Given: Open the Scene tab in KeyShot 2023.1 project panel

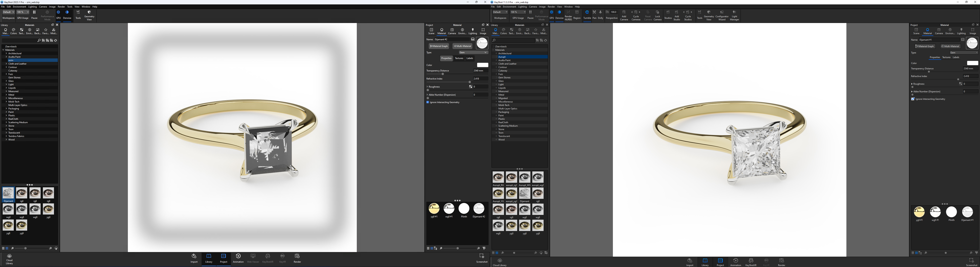Looking at the screenshot, I should pos(431,31).
